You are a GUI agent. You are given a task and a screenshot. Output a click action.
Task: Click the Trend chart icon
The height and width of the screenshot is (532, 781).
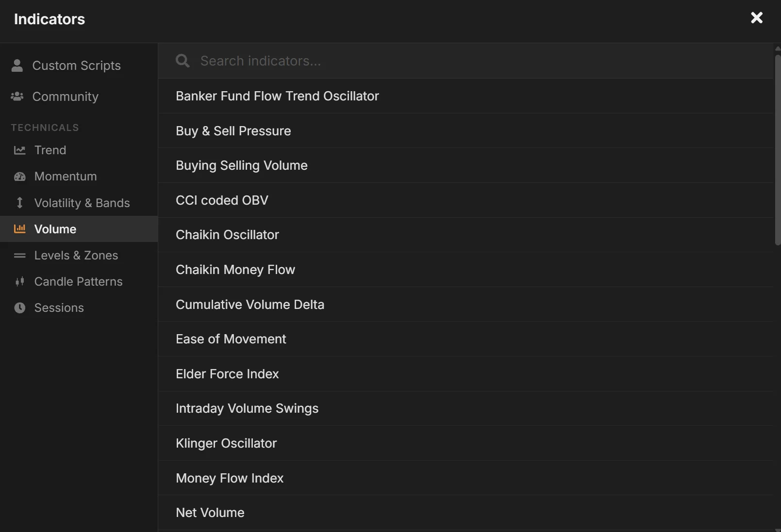click(20, 150)
